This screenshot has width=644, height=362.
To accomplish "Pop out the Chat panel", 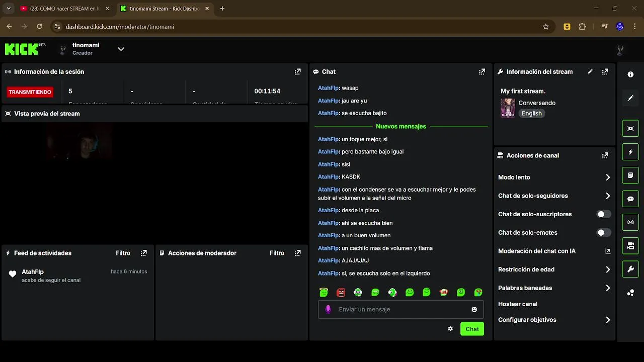I will pyautogui.click(x=482, y=72).
